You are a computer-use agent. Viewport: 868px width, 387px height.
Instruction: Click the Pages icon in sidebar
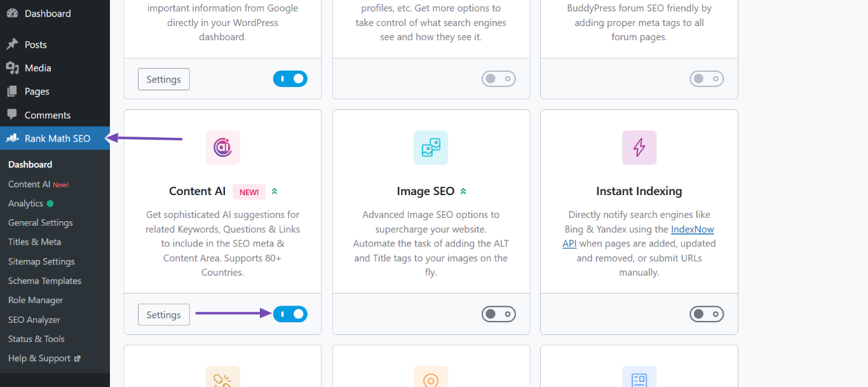[12, 92]
